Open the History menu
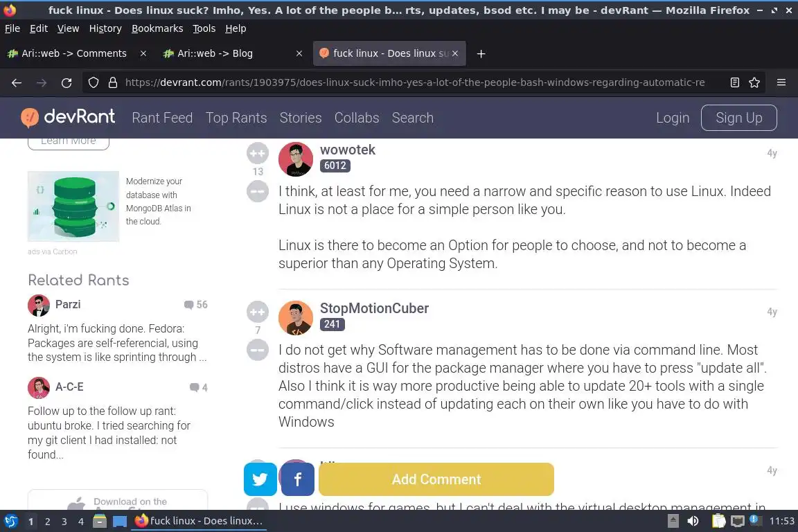The width and height of the screenshot is (798, 532). coord(105,28)
